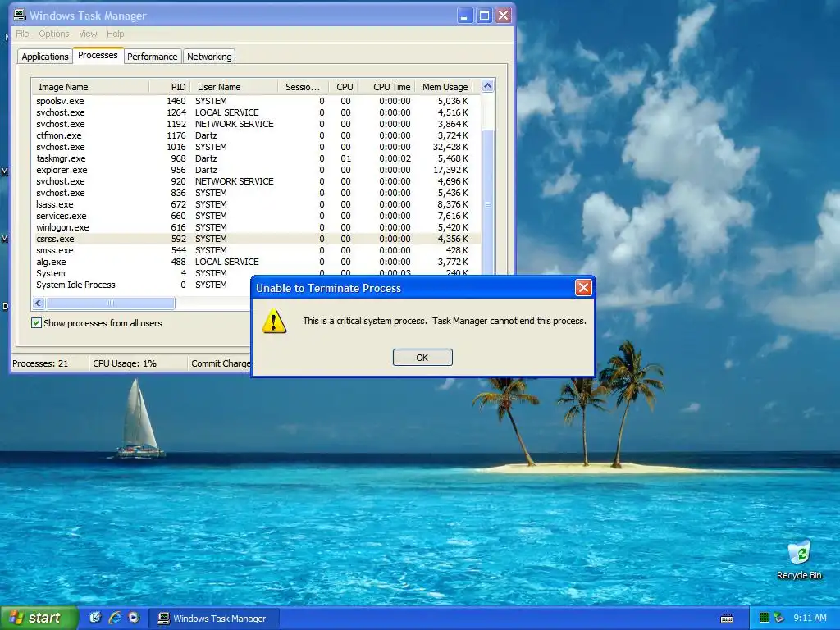The height and width of the screenshot is (630, 840).
Task: Switch to the Applications tab
Action: (x=45, y=57)
